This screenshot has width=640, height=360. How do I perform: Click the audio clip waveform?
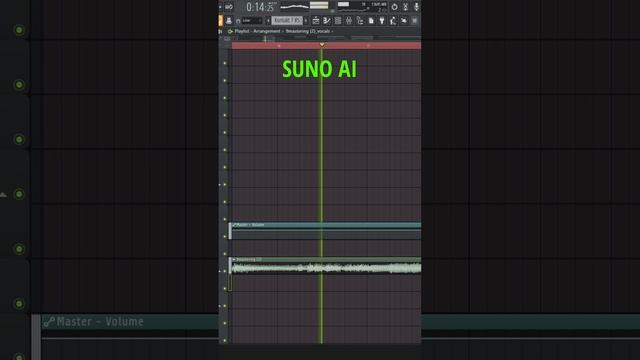pyautogui.click(x=326, y=269)
